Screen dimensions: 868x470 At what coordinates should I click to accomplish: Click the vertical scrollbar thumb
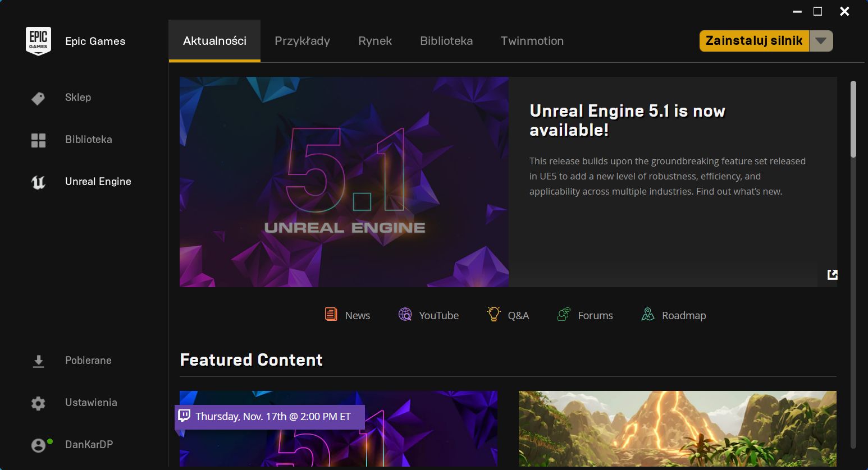(x=853, y=119)
